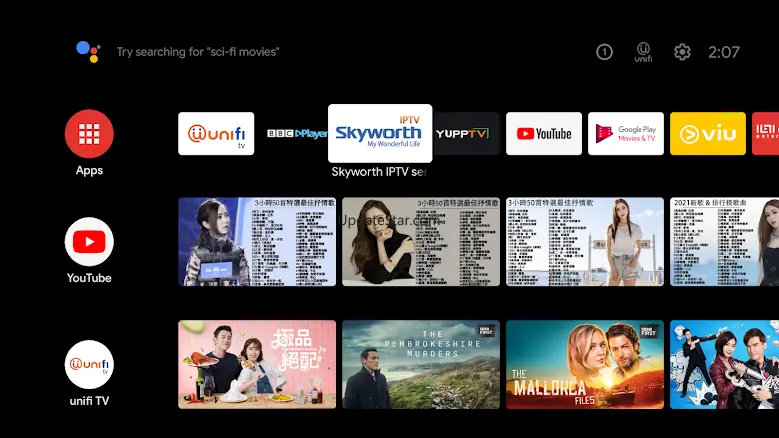Open The Mallorca Files poster
The height and width of the screenshot is (438, 779).
pos(585,365)
